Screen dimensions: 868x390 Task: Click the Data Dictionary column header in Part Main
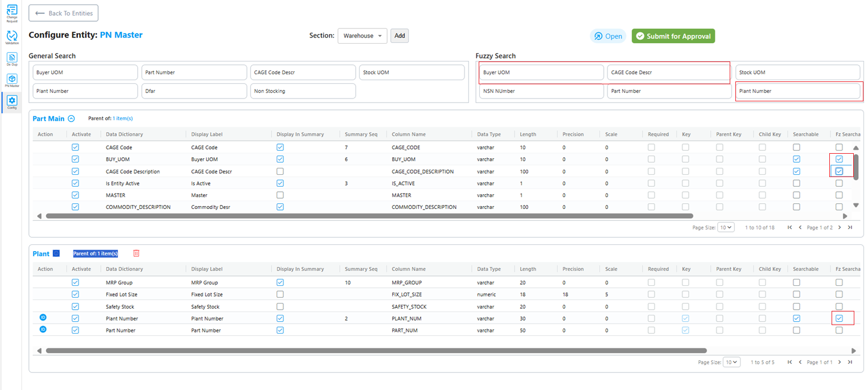tap(125, 134)
